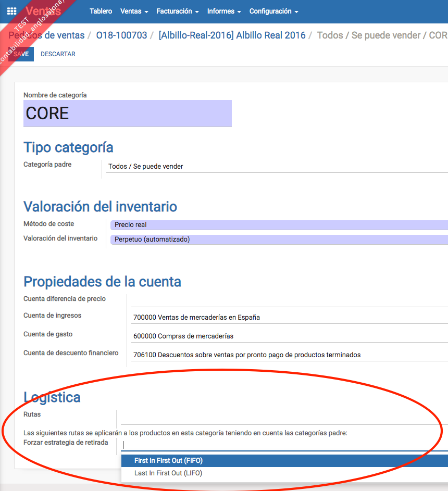Viewport: 448px width, 491px height.
Task: Click the Tablero menu item
Action: point(101,11)
